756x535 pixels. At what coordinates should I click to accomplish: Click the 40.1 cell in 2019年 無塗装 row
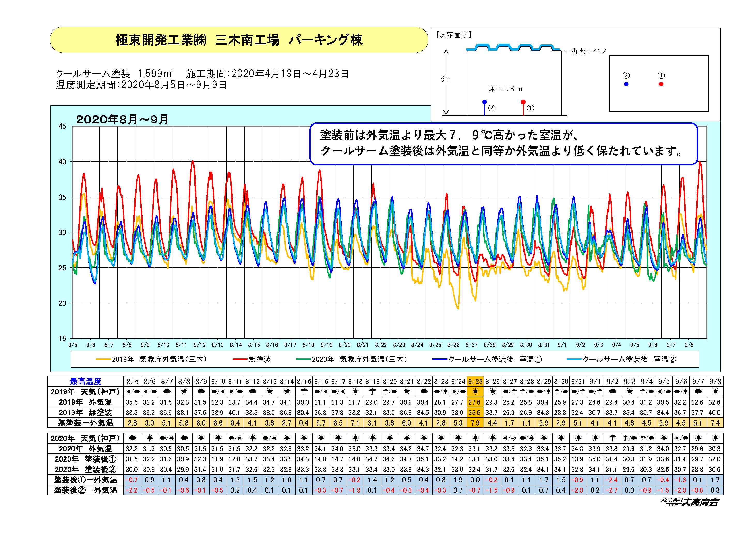pos(235,413)
